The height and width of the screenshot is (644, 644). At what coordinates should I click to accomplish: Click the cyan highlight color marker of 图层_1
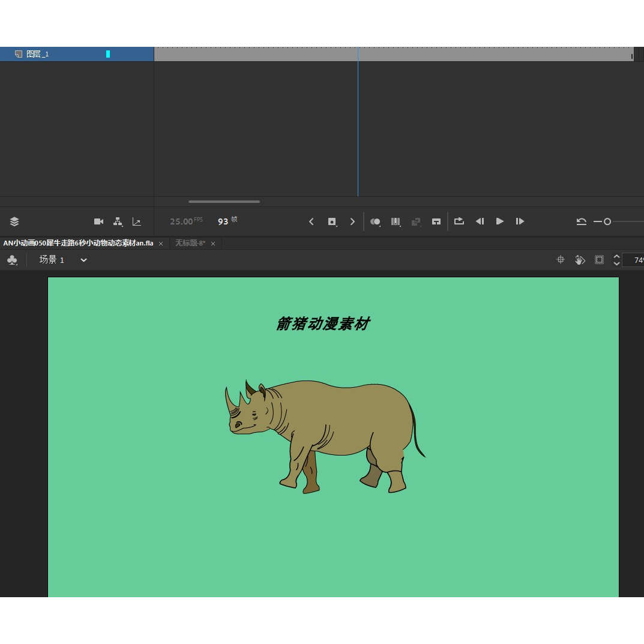108,54
